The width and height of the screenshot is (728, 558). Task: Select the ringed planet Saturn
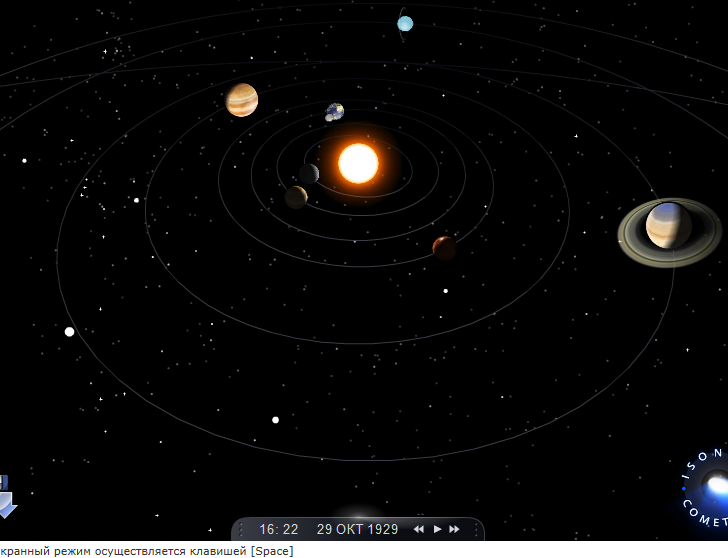click(x=669, y=232)
